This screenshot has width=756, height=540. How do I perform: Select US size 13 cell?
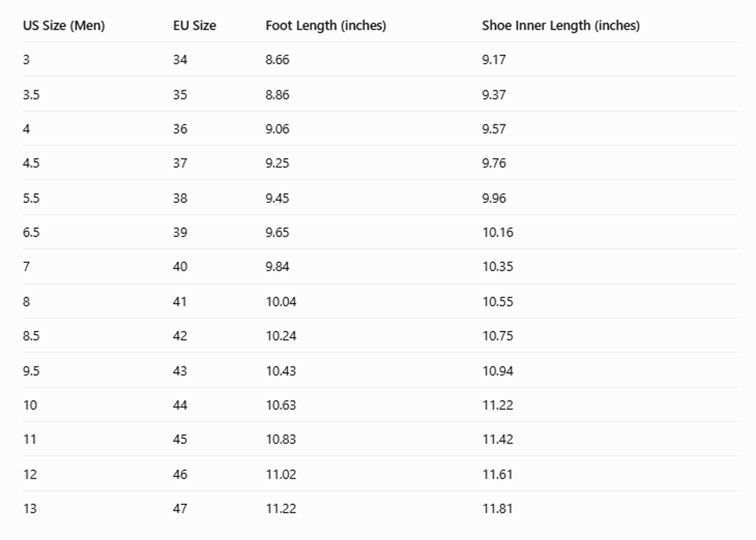(30, 508)
